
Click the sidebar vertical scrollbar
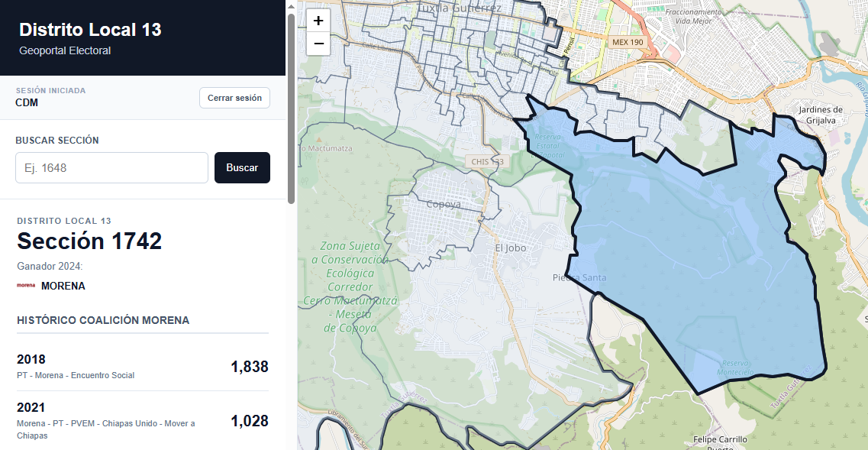click(292, 108)
